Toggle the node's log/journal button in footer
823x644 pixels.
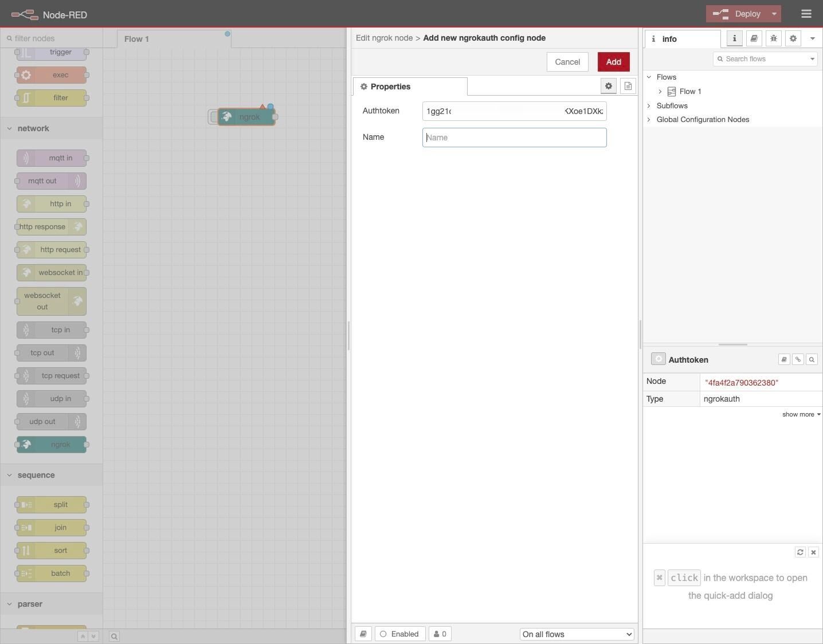(x=363, y=634)
